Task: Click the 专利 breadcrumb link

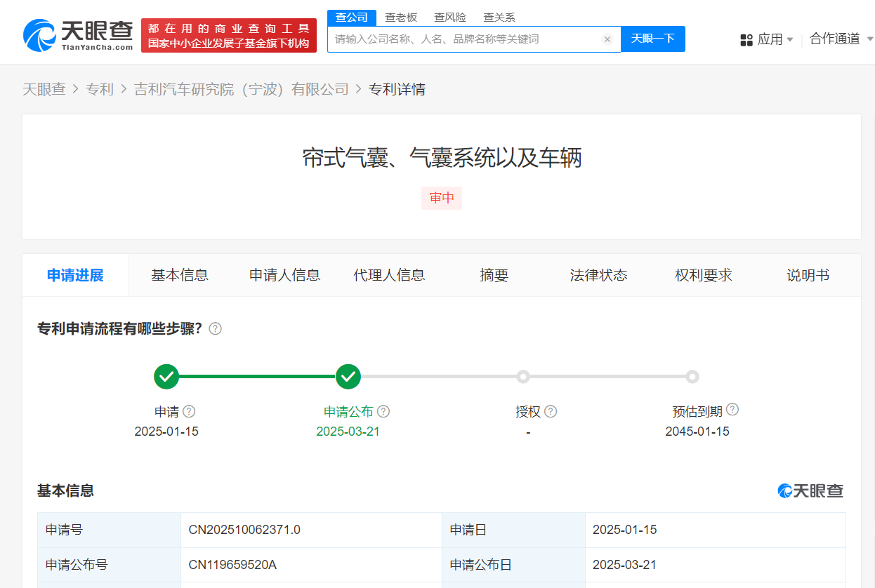Action: coord(99,89)
